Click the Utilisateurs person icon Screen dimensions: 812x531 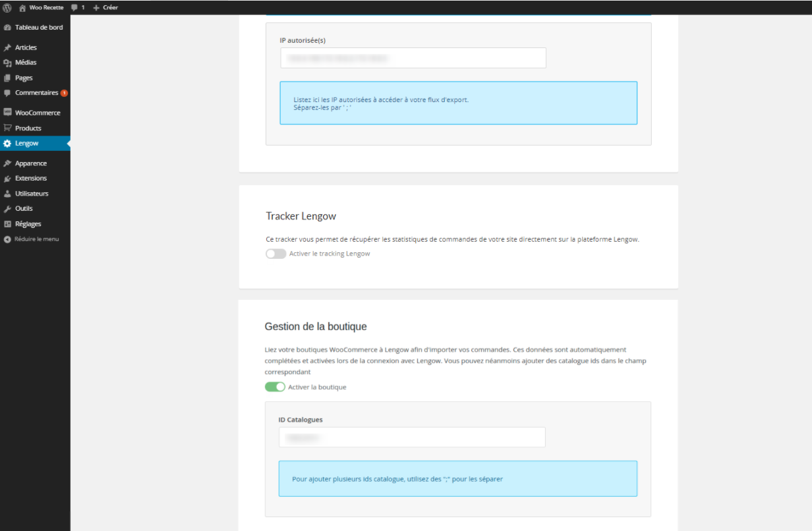point(7,194)
